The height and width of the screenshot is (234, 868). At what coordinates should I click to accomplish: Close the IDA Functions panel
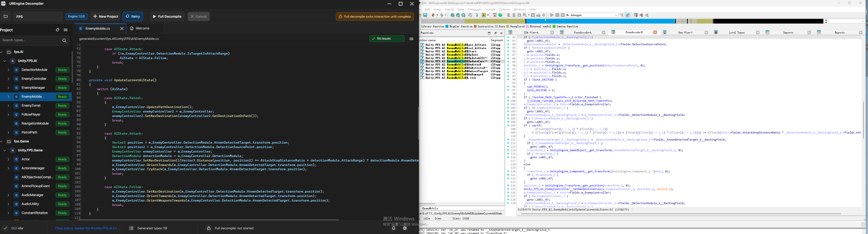[x=501, y=33]
